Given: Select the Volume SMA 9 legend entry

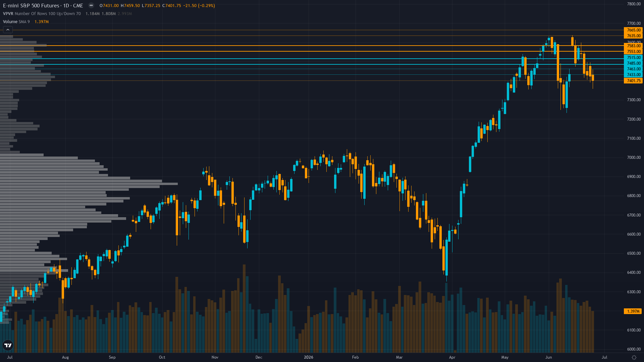Looking at the screenshot, I should pos(16,22).
